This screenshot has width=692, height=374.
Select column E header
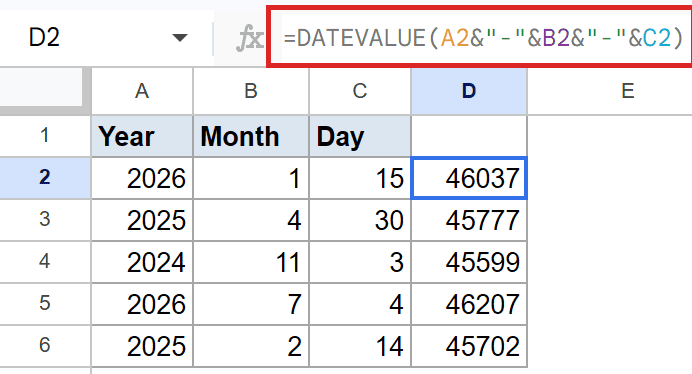628,91
